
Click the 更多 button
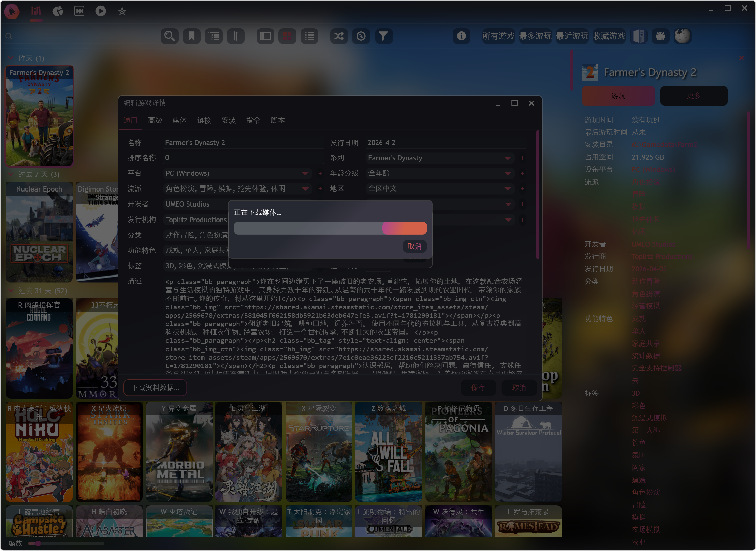coord(694,96)
